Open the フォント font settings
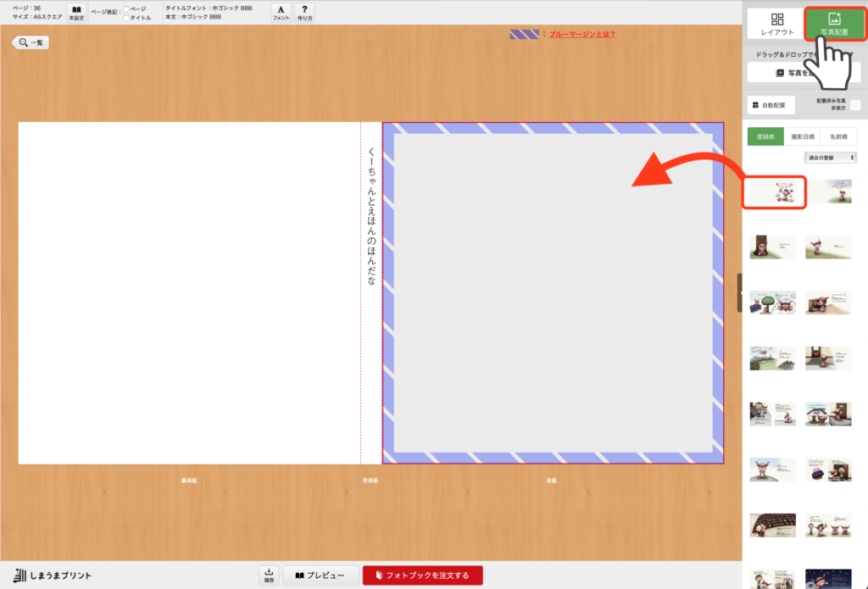The image size is (868, 589). tap(281, 13)
